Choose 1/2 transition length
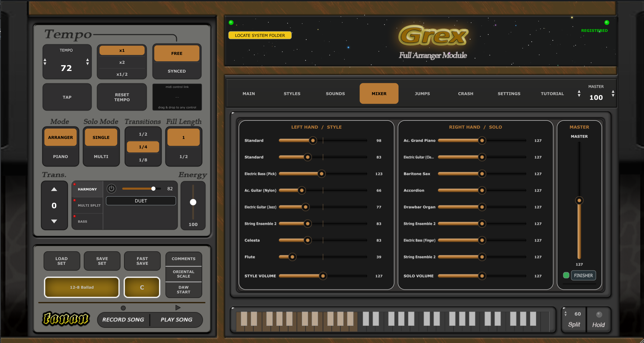 143,134
